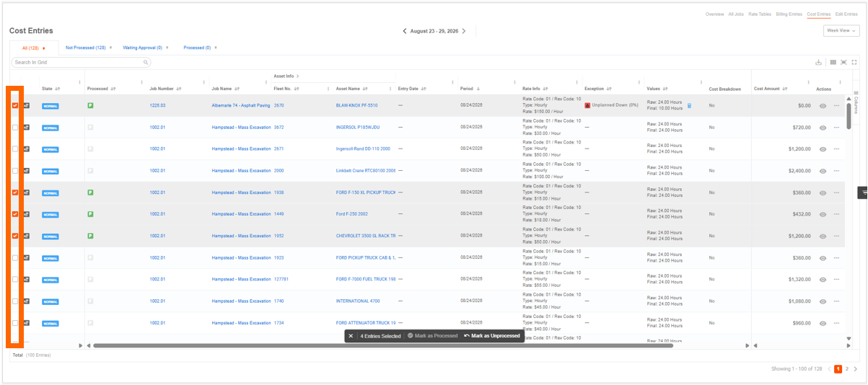The width and height of the screenshot is (868, 385).
Task: Uncheck the checkbox for the CHEVROLET 3500 row
Action: (x=15, y=236)
